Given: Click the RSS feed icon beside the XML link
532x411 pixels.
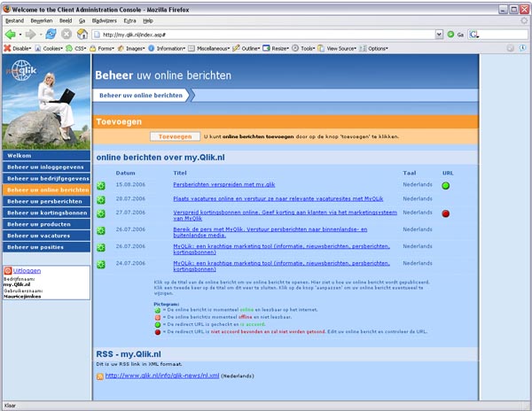Looking at the screenshot, I should click(100, 376).
